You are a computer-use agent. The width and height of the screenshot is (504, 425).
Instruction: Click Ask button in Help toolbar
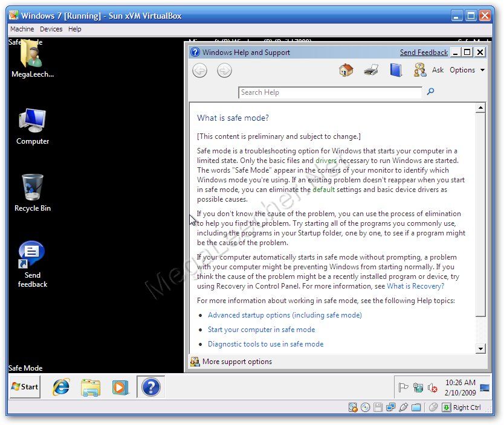(x=438, y=70)
